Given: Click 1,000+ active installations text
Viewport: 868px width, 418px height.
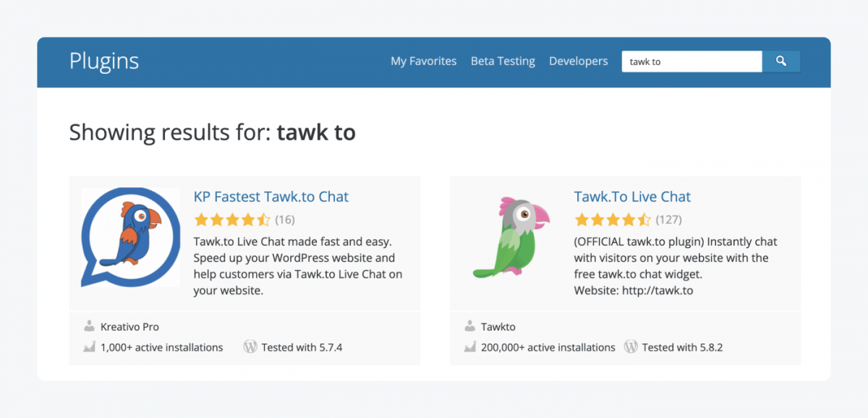Looking at the screenshot, I should [162, 347].
